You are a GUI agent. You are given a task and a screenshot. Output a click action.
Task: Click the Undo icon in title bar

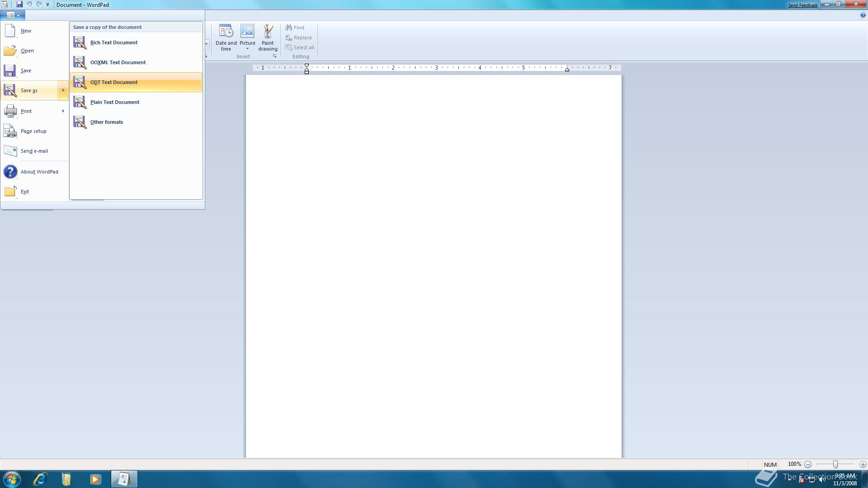coord(29,4)
